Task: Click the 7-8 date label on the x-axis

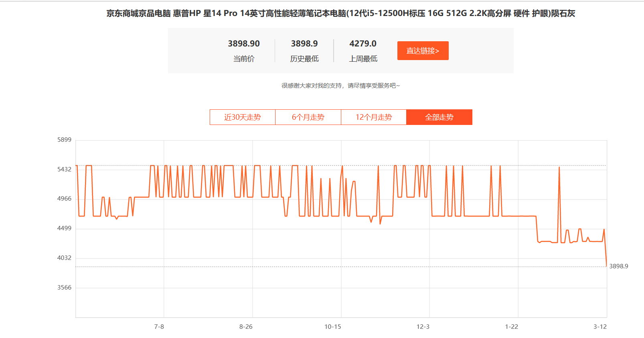Action: 159,327
